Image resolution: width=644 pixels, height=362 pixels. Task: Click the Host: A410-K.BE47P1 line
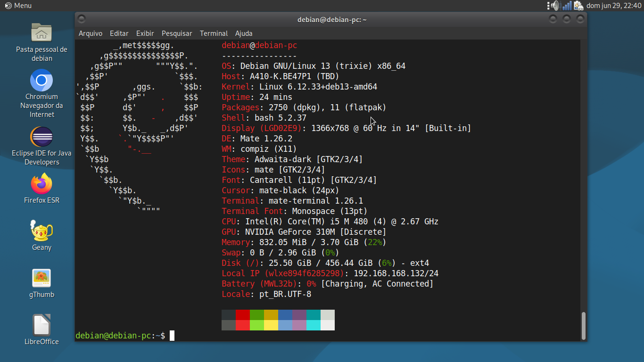coord(281,76)
